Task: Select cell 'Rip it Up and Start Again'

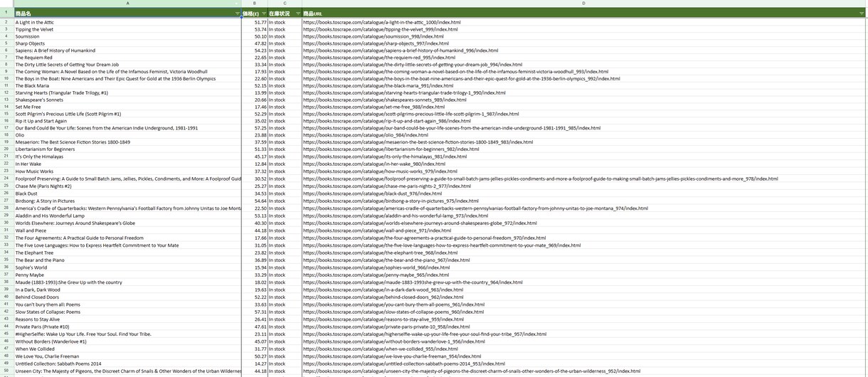Action: (127, 121)
